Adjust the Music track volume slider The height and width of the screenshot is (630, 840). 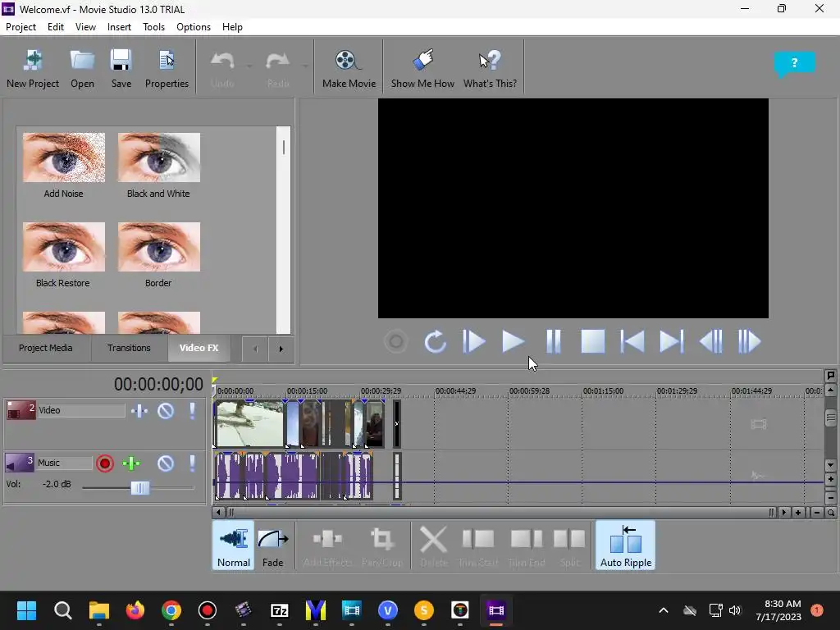pos(139,487)
